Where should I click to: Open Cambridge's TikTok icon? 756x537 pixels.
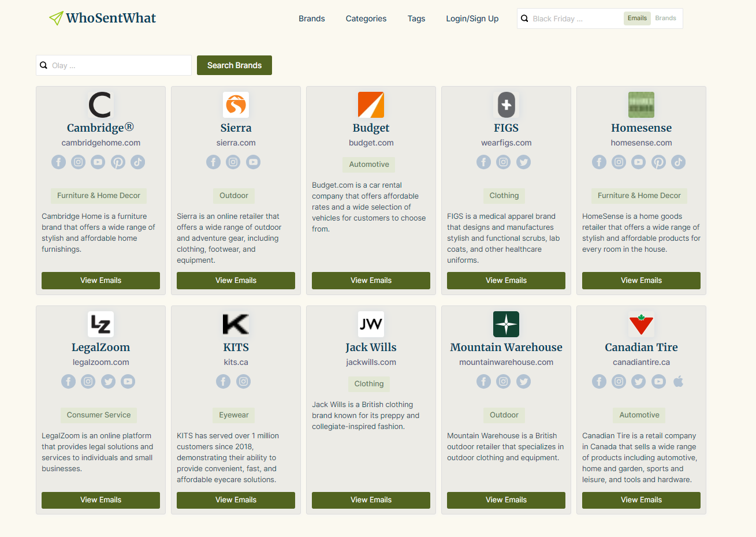click(137, 162)
